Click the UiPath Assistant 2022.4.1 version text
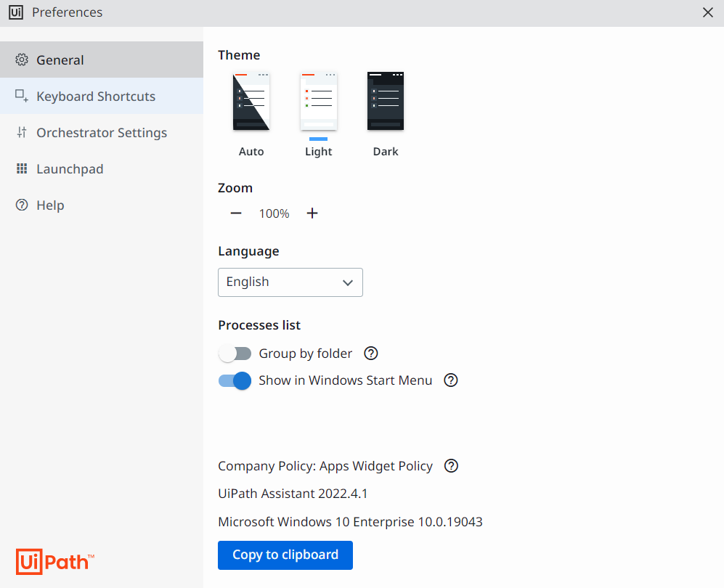Screen dimensions: 724x588 pos(293,494)
